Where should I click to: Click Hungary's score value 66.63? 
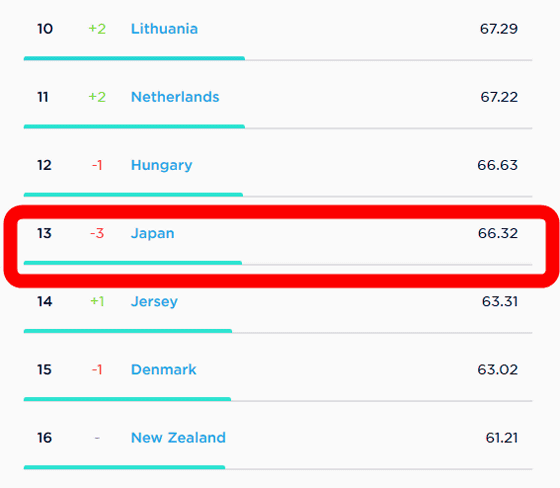(x=498, y=165)
